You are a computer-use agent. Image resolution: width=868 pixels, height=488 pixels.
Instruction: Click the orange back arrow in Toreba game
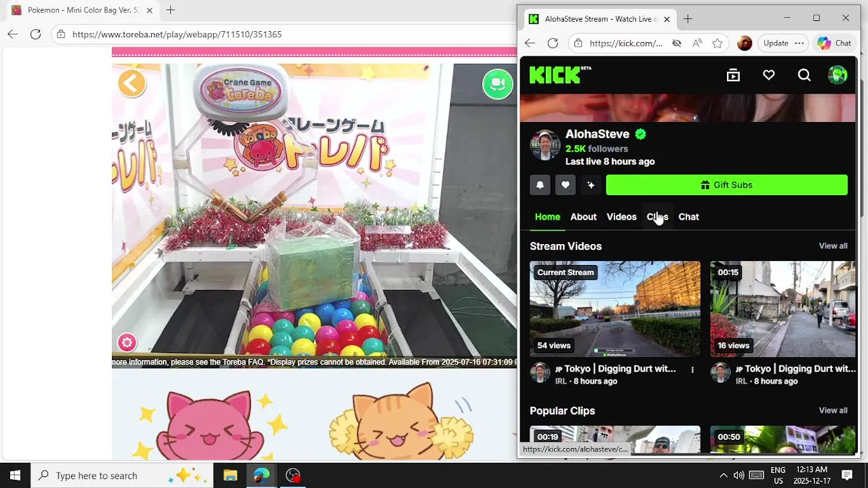click(x=132, y=83)
